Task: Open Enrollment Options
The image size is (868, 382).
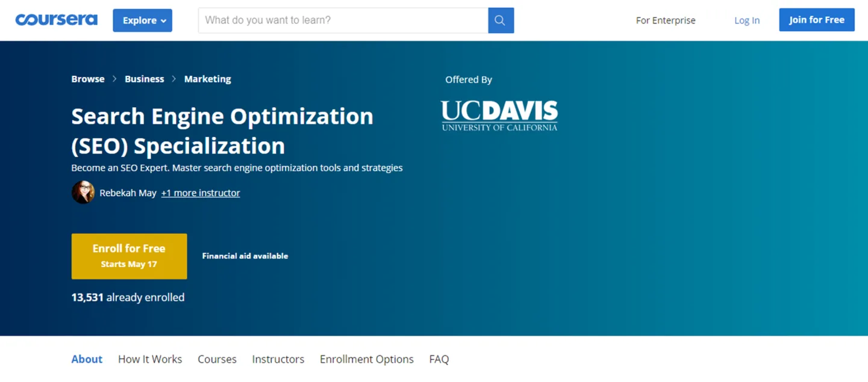Action: (366, 359)
